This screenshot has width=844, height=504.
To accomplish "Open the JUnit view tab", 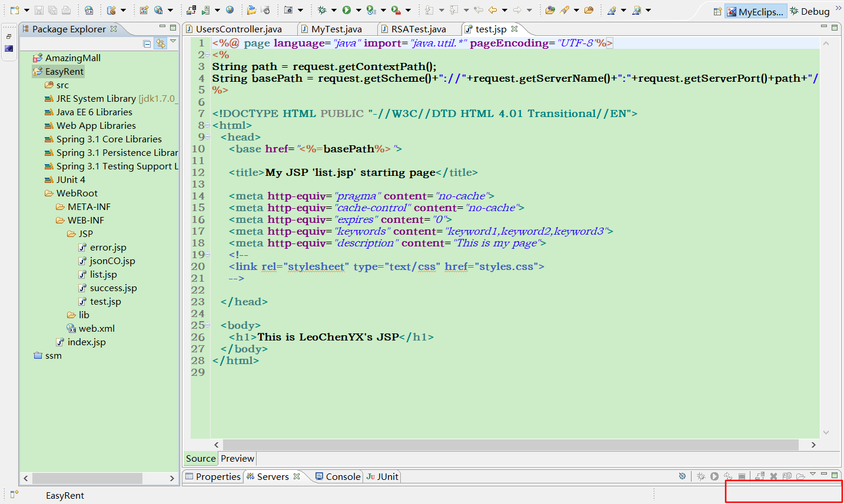I will (383, 476).
